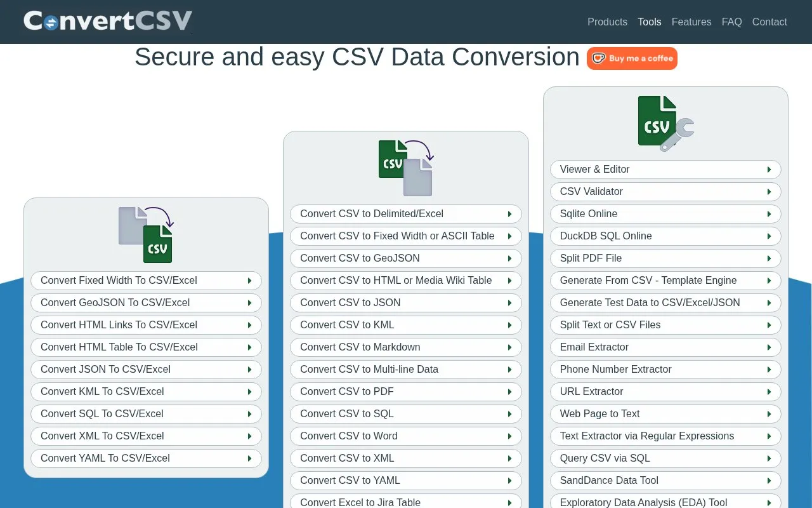Open the Contact page link
Image resolution: width=812 pixels, height=508 pixels.
pyautogui.click(x=769, y=22)
